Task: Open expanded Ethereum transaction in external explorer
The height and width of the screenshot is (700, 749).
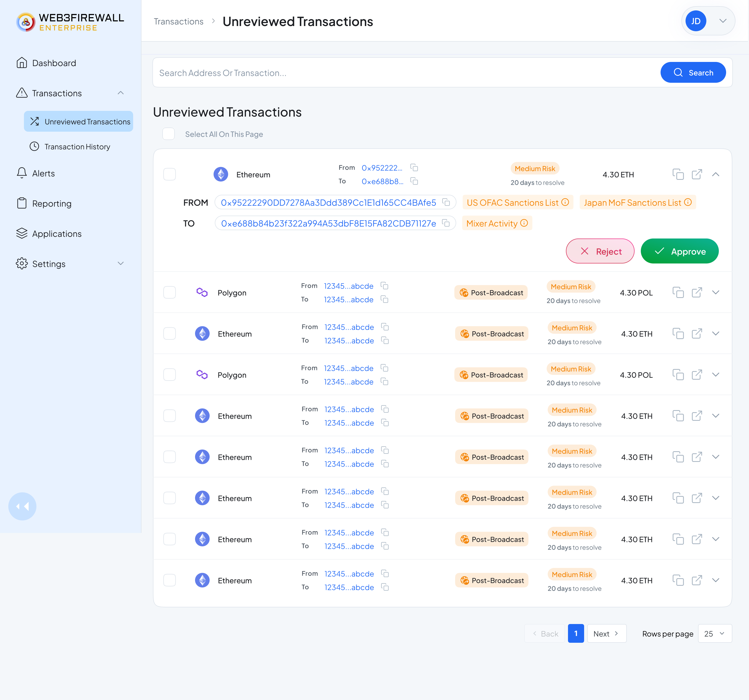Action: tap(697, 174)
